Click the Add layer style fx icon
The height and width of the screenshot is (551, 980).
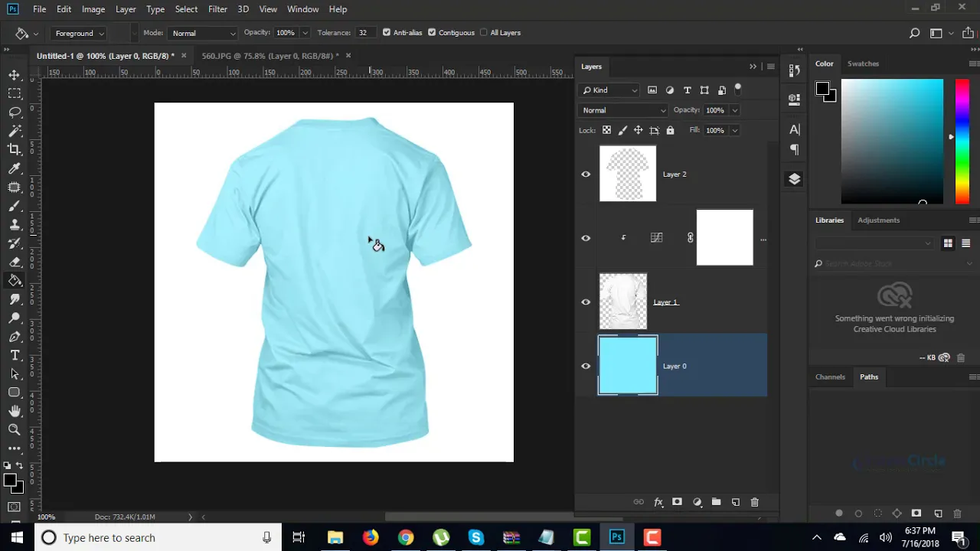[658, 502]
